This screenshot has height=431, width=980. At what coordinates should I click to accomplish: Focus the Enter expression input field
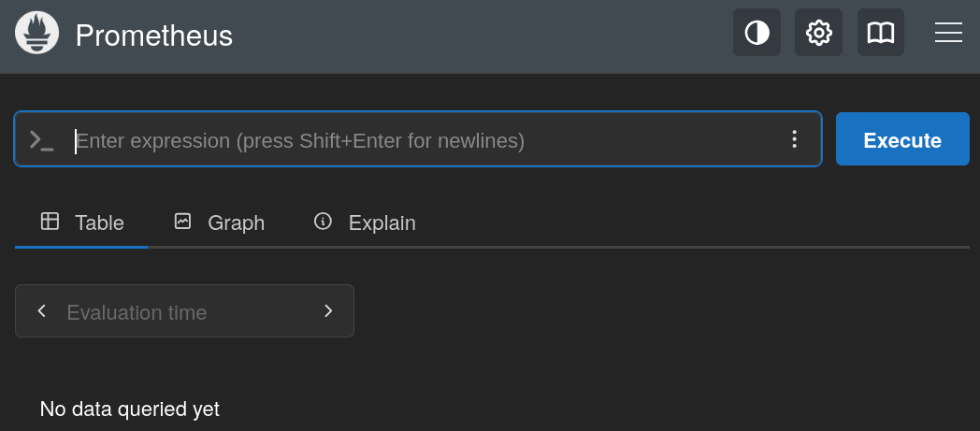(421, 140)
